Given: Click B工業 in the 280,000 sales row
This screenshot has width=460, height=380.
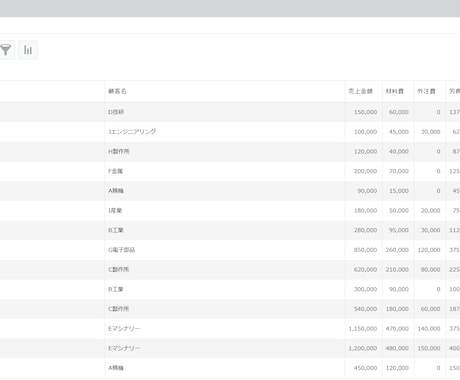Looking at the screenshot, I should pos(116,230).
